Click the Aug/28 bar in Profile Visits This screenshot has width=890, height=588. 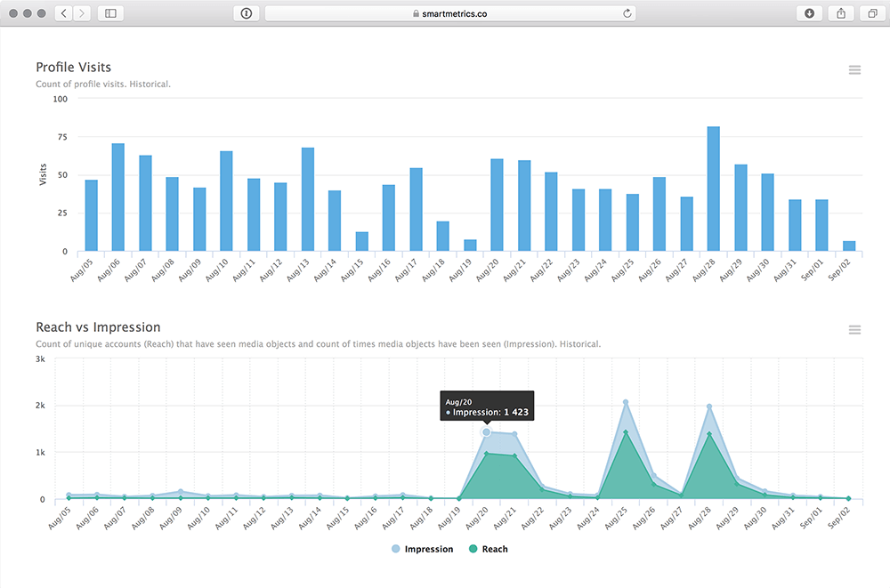coord(713,189)
